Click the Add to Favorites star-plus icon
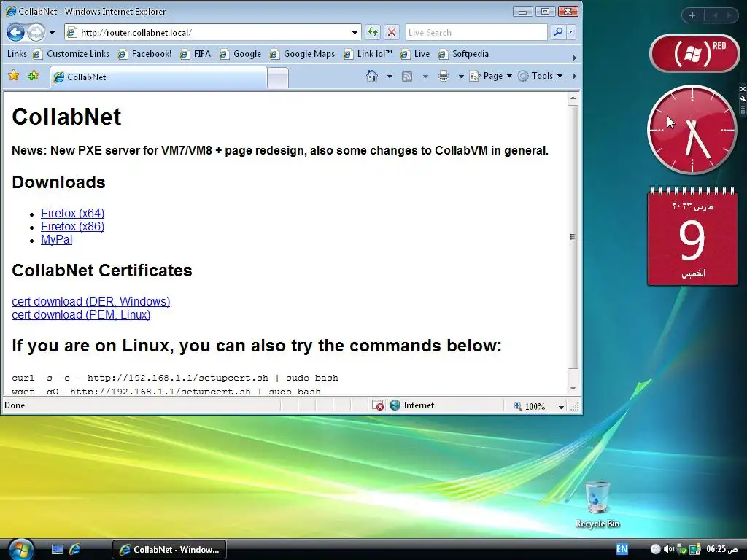747x560 pixels. coord(33,75)
